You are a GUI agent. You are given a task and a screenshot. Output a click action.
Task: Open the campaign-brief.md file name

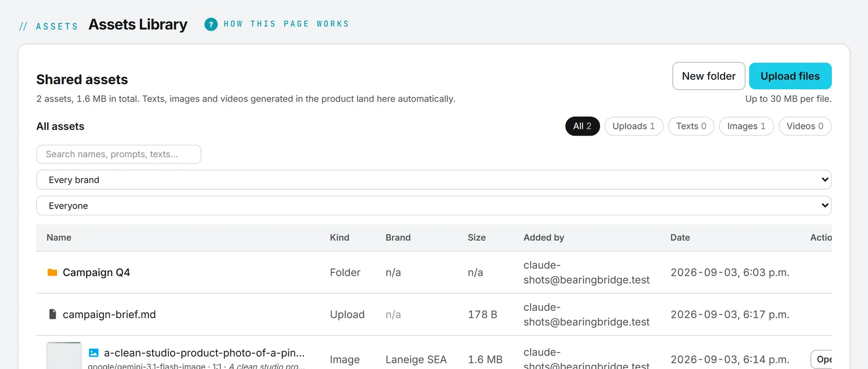109,314
